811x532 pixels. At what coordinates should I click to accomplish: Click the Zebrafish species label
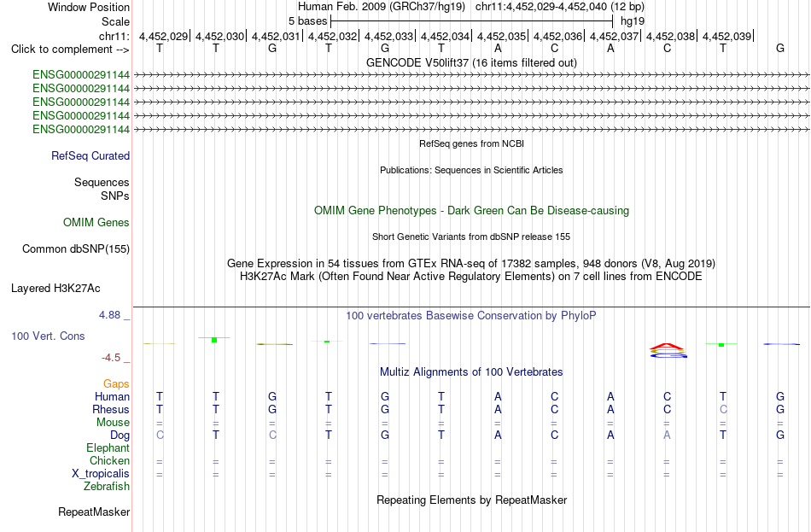(x=107, y=487)
